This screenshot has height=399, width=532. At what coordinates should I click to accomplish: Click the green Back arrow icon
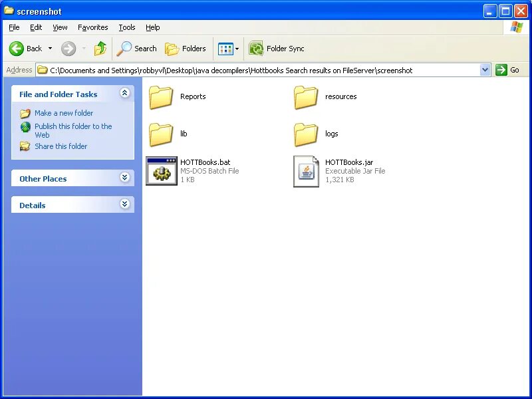tap(16, 49)
